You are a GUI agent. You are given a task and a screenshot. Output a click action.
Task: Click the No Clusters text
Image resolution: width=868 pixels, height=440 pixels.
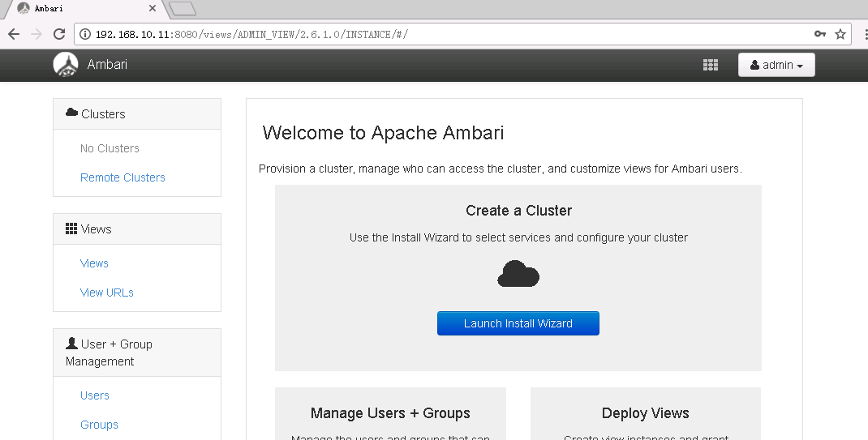point(110,148)
